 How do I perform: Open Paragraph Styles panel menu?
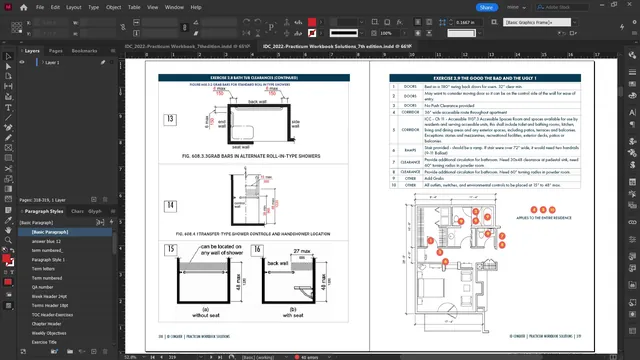[x=113, y=211]
